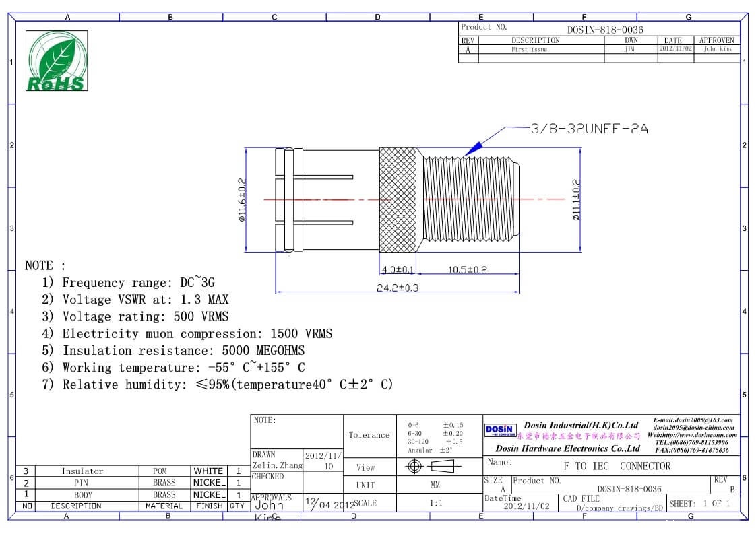Click product number DOSIN-818-0036 in top header
Viewport: 756px width, 534px height.
tap(605, 30)
